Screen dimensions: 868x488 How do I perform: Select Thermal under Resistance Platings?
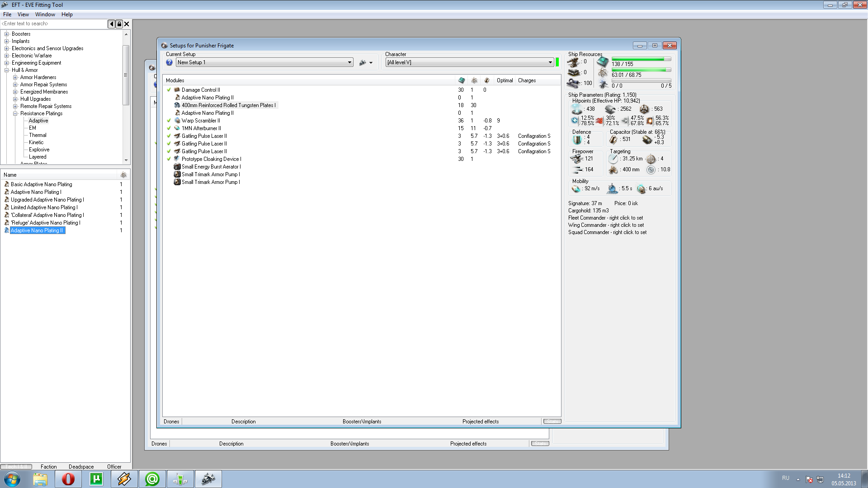(38, 135)
